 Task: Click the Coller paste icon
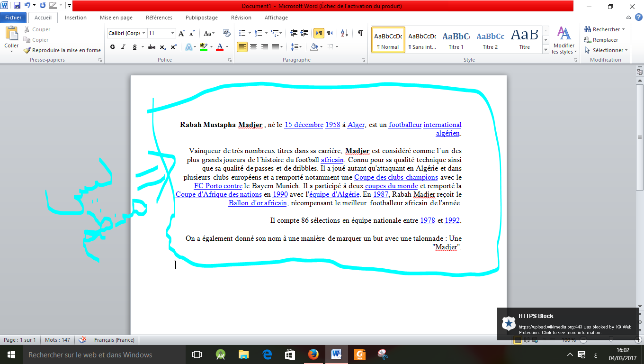pos(11,34)
